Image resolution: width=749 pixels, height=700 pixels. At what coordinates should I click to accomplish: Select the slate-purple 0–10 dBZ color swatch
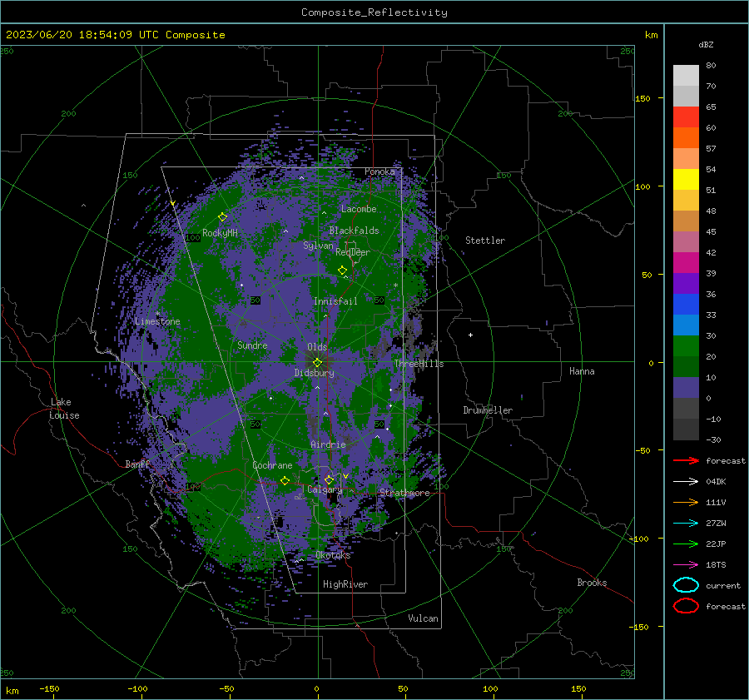coord(686,388)
